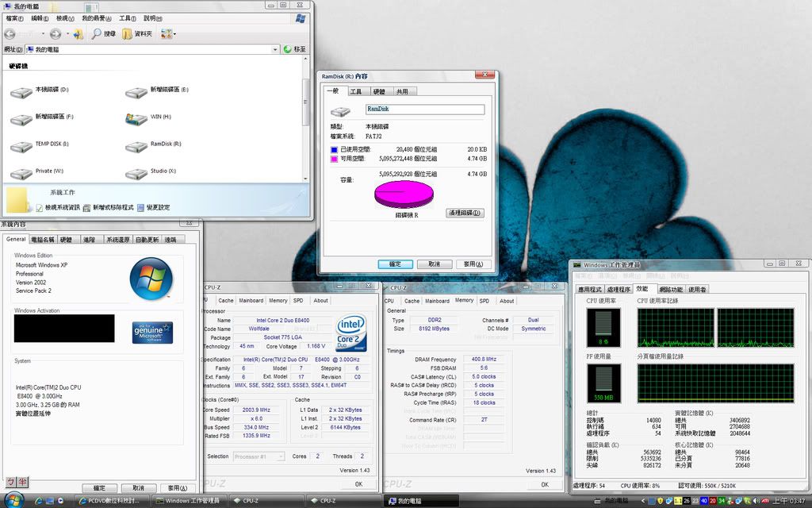Viewport: 812px width, 508px height.
Task: Expand hidden tray icons chevron
Action: 643,502
